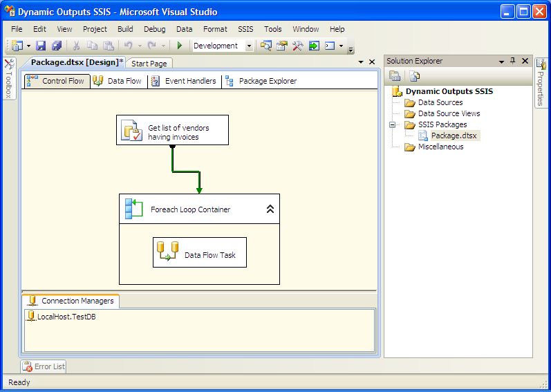Viewport: 551px width, 392px height.
Task: Close the Package.dtsx document with the X
Action: (372, 62)
